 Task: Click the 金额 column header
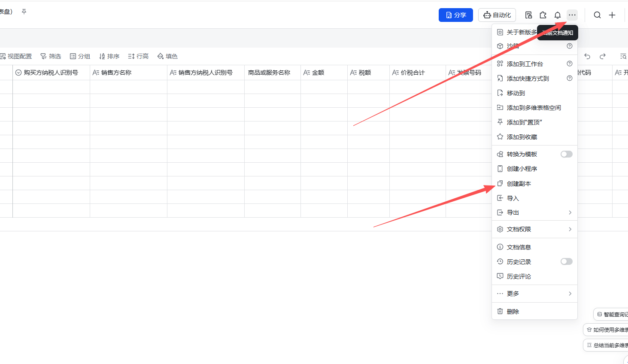click(x=324, y=73)
